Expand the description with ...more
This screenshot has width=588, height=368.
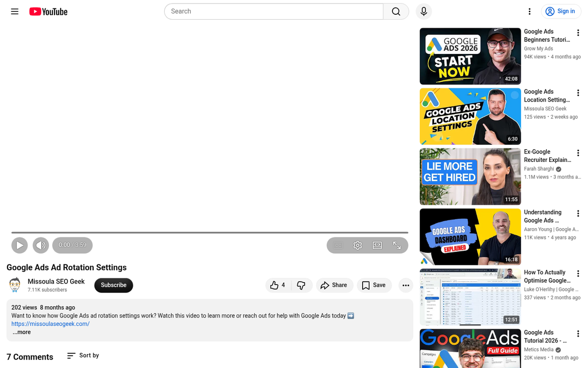tap(21, 332)
